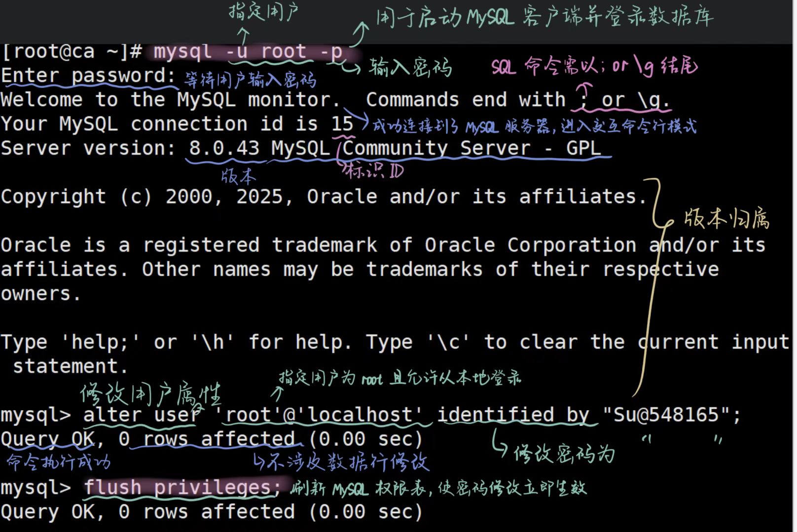Click the mysql> prompt before alter user
797x532 pixels.
click(x=36, y=415)
